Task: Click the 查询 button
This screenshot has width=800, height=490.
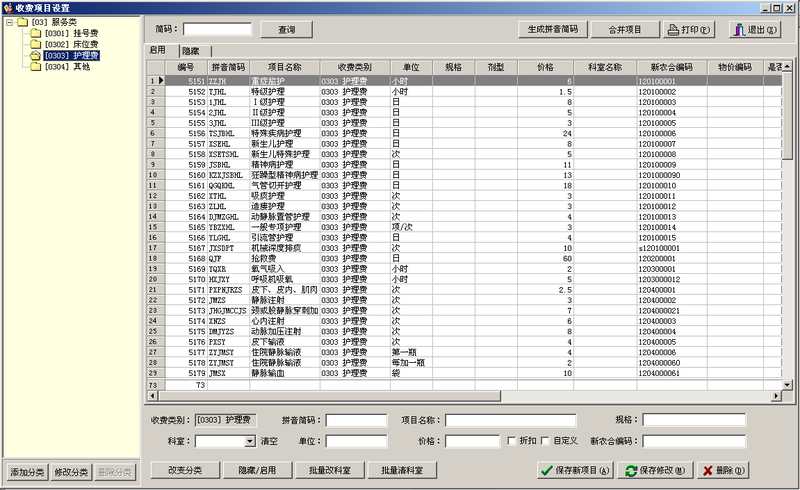Action: pos(287,30)
